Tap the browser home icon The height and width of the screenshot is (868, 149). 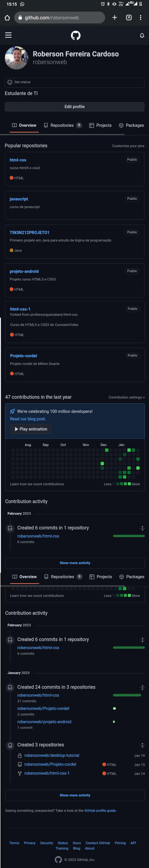coord(7,17)
